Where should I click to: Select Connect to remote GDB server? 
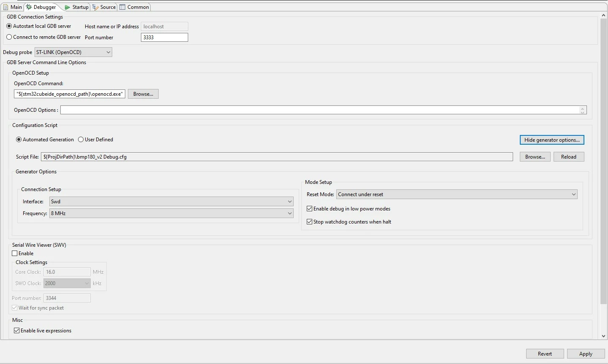click(43, 37)
